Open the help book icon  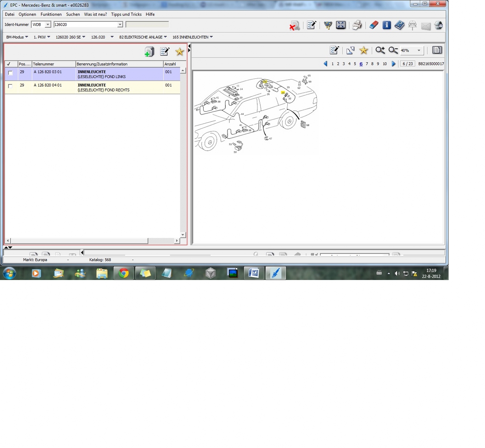[x=399, y=25]
